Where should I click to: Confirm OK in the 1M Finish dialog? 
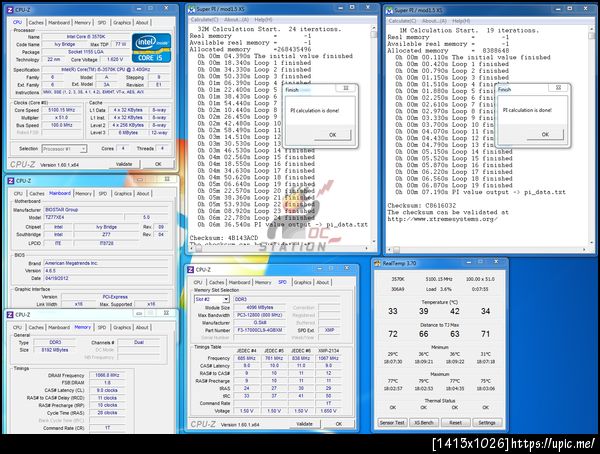pos(545,134)
